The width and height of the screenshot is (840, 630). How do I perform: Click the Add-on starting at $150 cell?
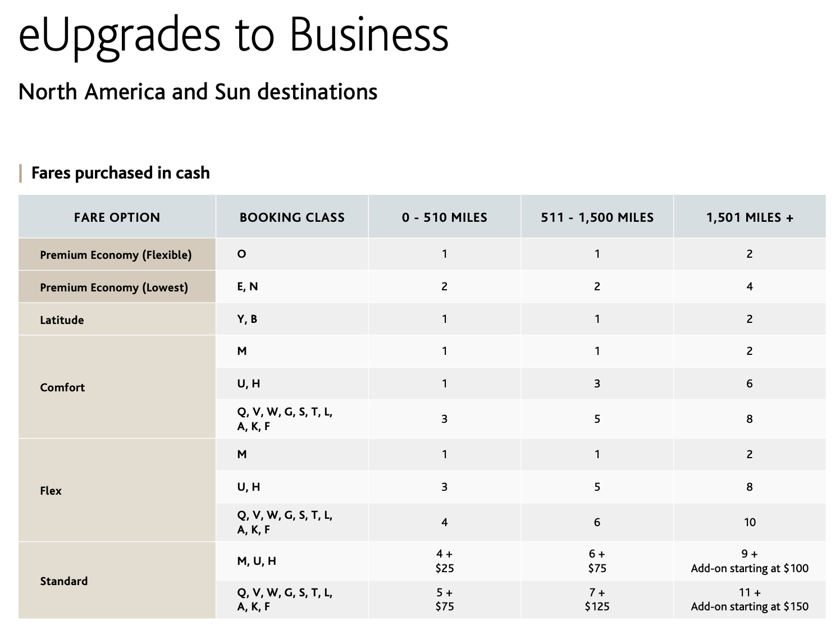pyautogui.click(x=750, y=600)
